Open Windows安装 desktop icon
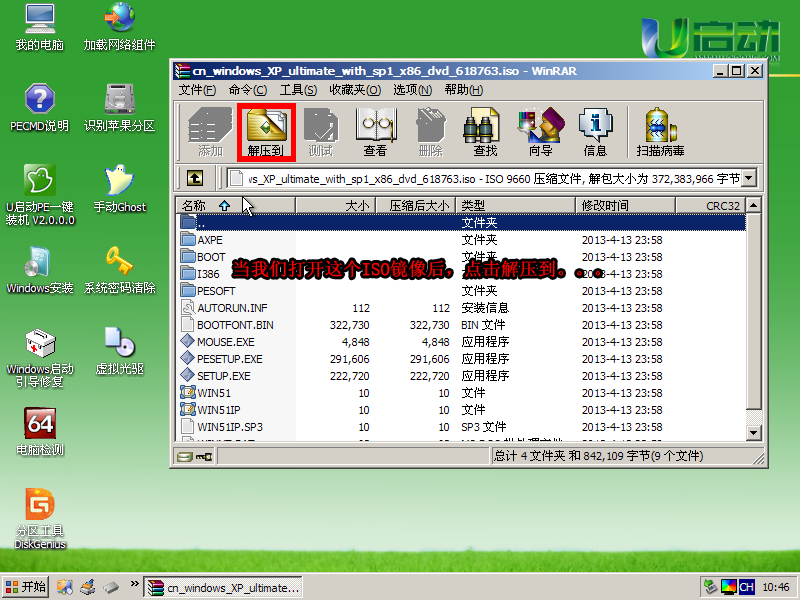Viewport: 800px width, 600px height. (x=40, y=270)
